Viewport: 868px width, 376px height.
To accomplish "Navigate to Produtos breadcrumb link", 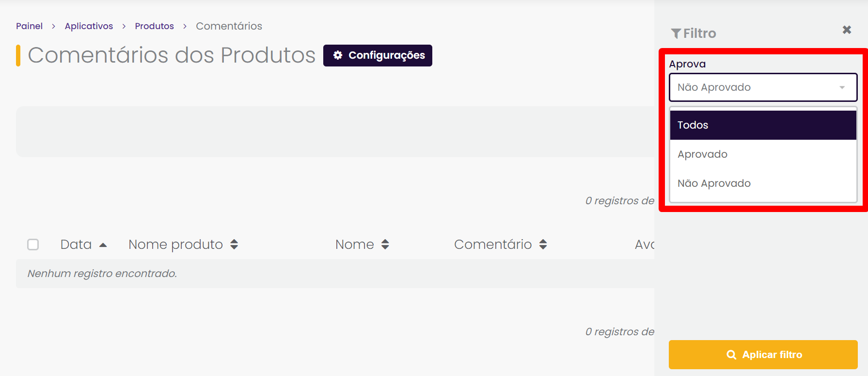I will click(x=154, y=26).
